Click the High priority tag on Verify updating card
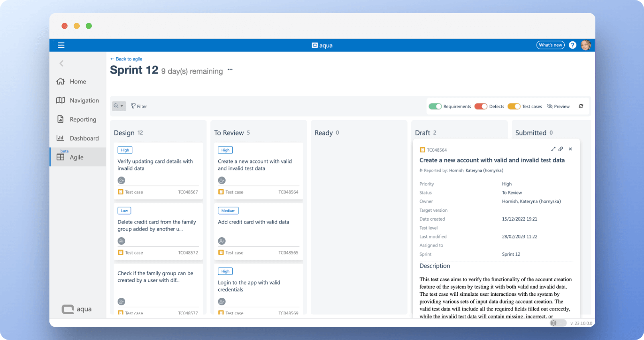The width and height of the screenshot is (644, 340). point(125,150)
